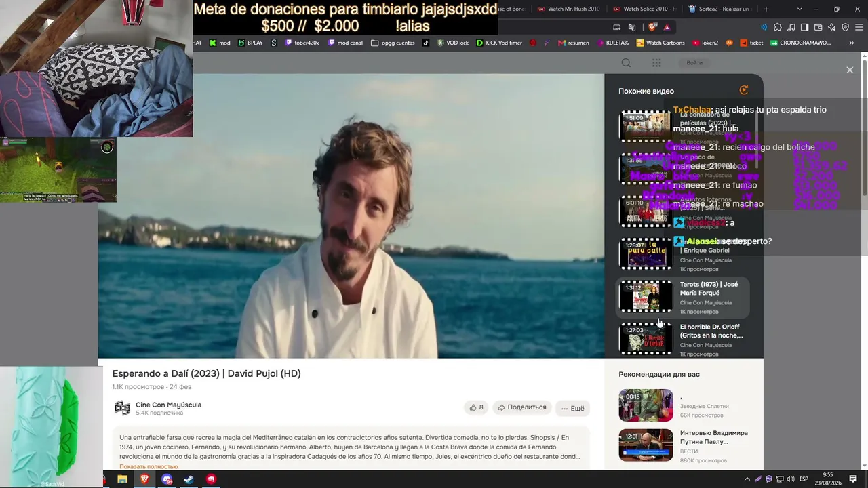
Task: Open the loken2 YouTube bookmark
Action: point(705,43)
